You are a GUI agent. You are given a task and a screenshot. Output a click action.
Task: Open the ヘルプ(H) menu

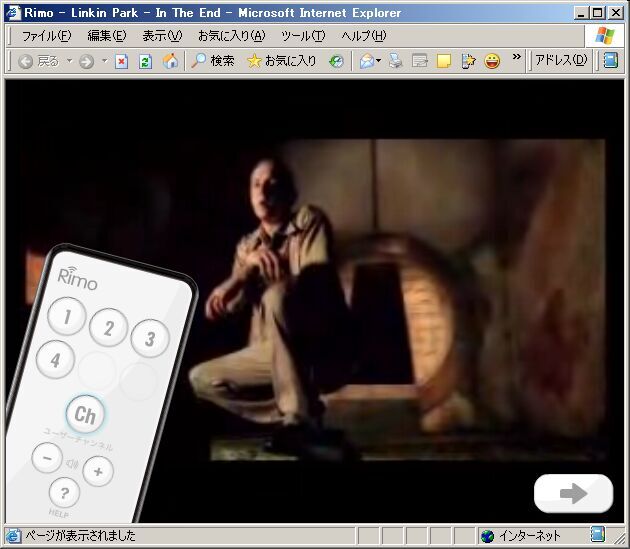(x=364, y=36)
